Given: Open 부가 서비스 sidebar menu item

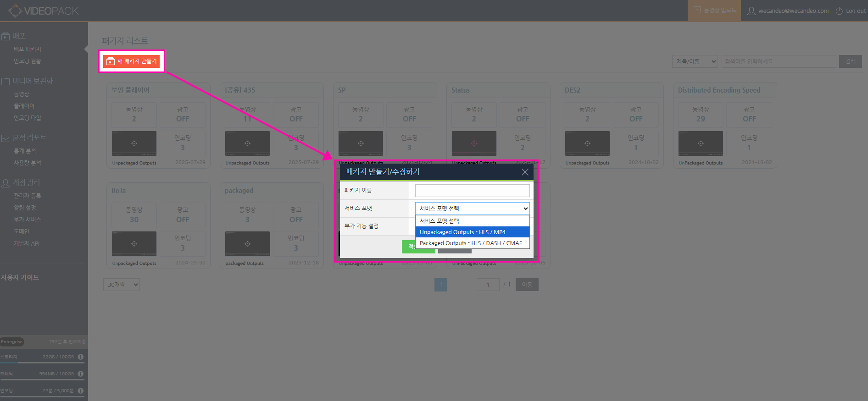Looking at the screenshot, I should 28,220.
